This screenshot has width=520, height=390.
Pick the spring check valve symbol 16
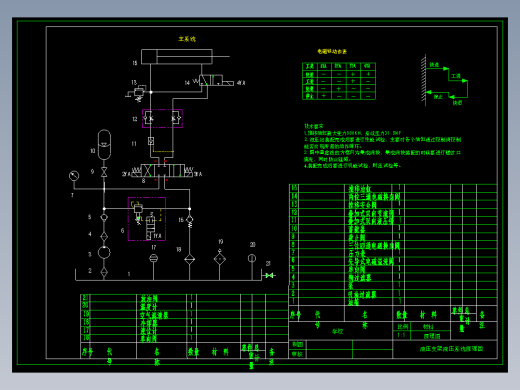coord(189,221)
